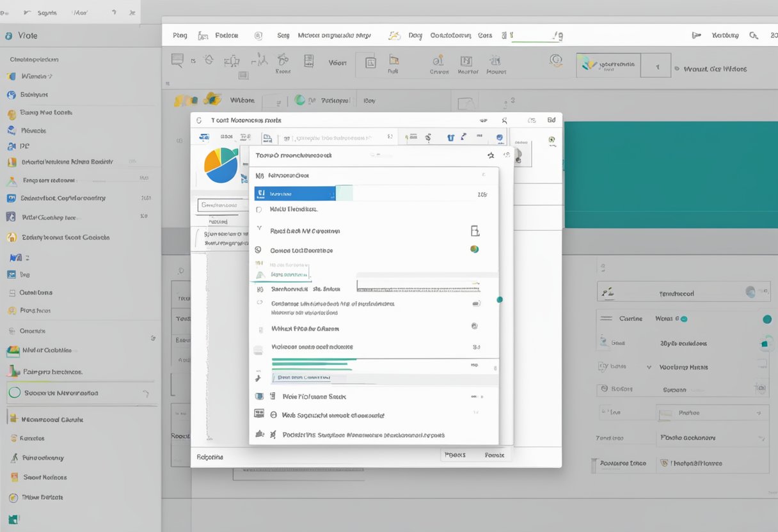Click the colorful logo icon in the top-right box
778x532 pixels.
589,65
